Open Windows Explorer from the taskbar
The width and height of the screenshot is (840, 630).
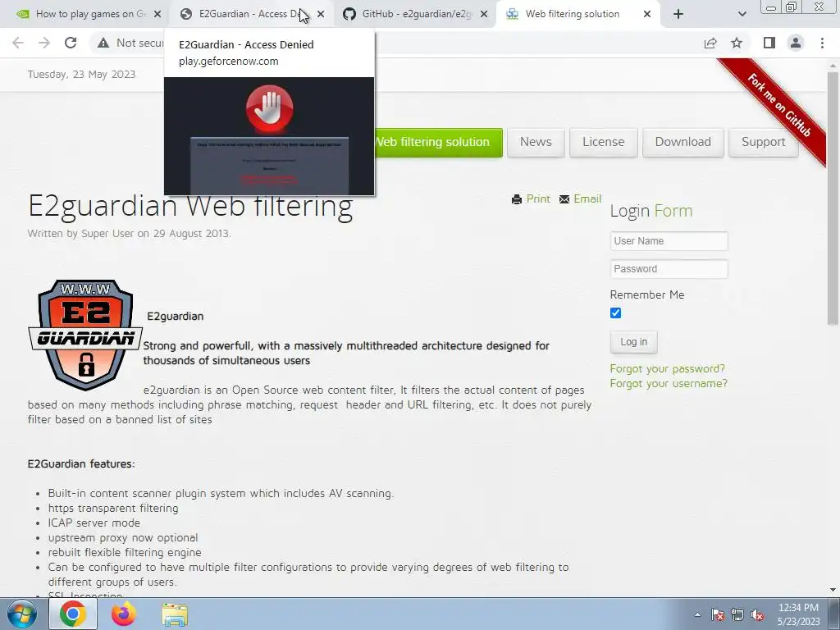tap(175, 615)
